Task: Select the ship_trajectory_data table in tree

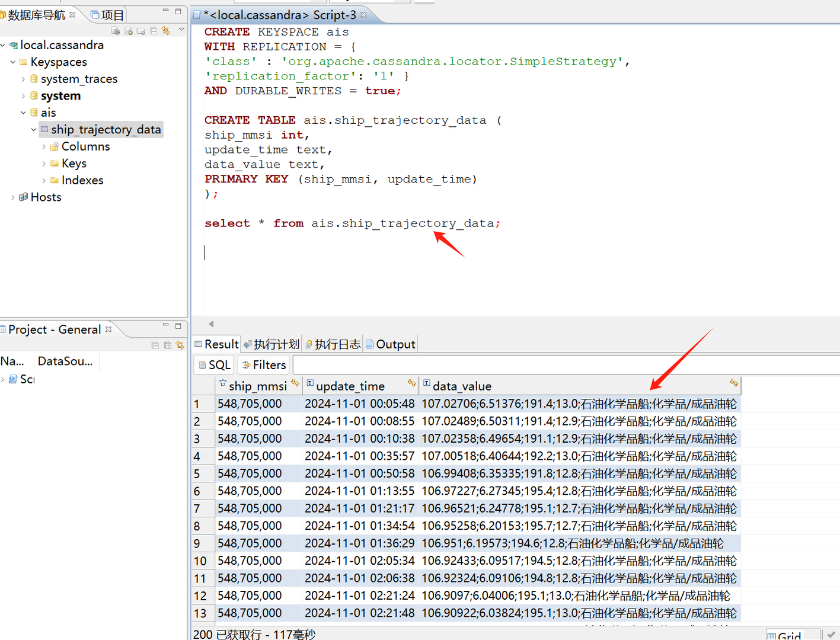Action: (x=106, y=129)
